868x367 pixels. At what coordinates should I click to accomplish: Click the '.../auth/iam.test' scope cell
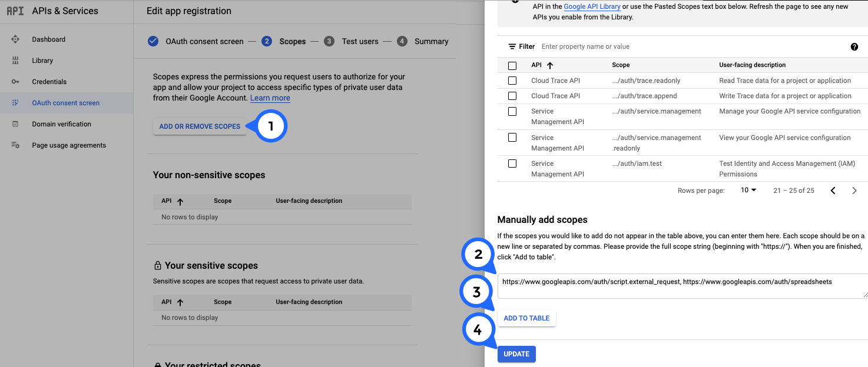pyautogui.click(x=637, y=164)
